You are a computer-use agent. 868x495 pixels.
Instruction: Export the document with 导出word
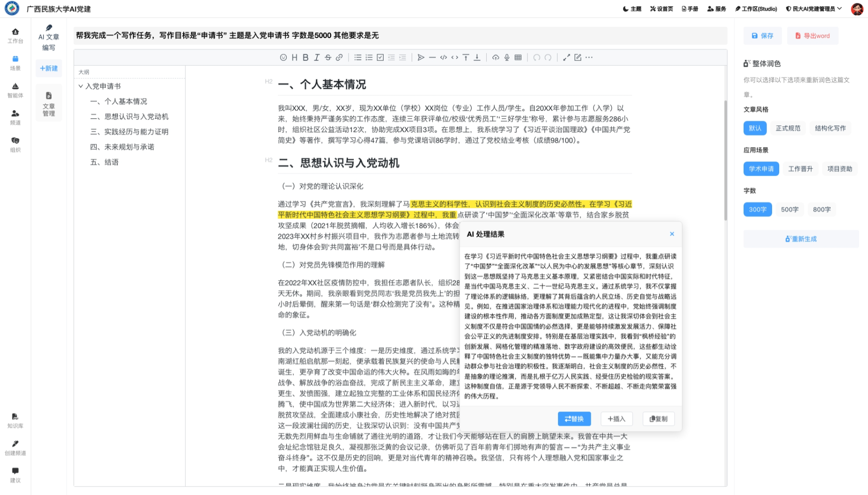coord(812,36)
